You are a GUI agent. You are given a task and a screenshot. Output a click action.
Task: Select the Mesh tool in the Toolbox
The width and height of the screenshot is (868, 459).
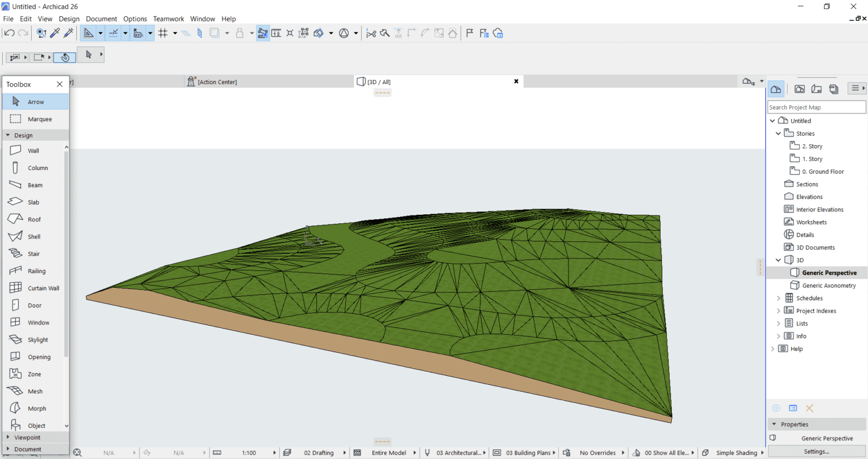[36, 391]
